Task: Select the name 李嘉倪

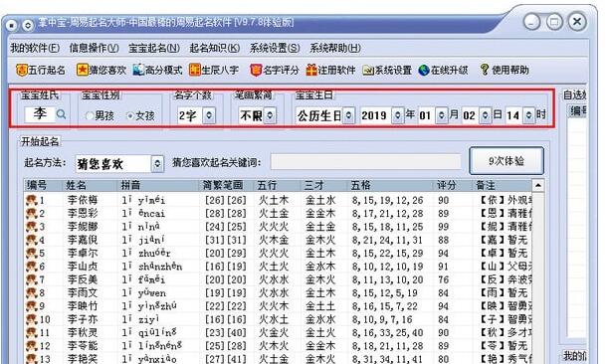Action: click(83, 240)
